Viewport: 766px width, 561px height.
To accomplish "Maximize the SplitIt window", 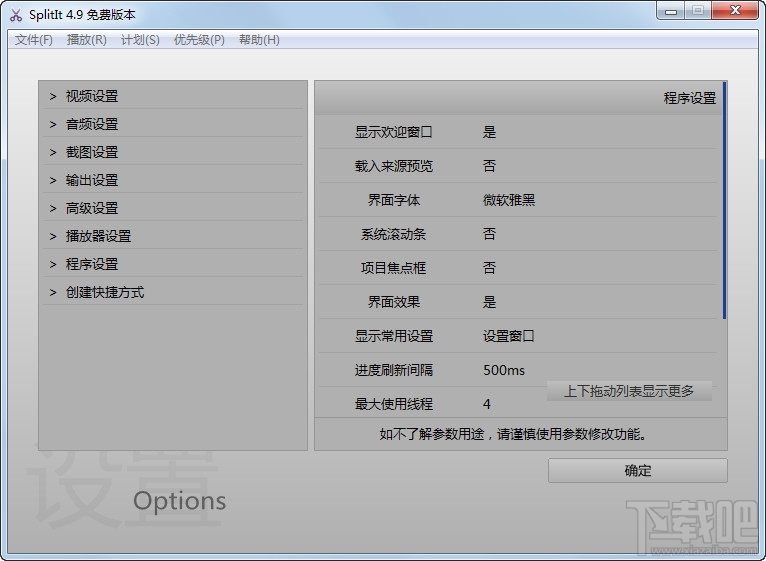I will (x=698, y=11).
